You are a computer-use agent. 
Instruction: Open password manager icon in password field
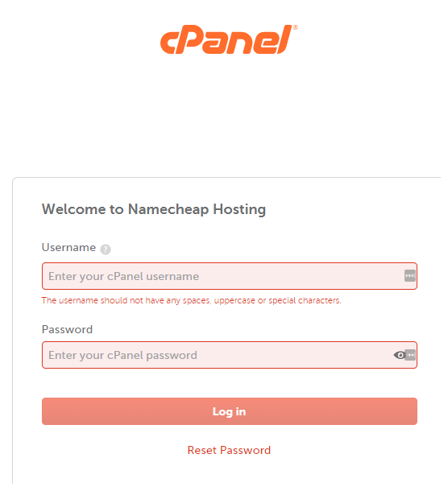(x=411, y=355)
